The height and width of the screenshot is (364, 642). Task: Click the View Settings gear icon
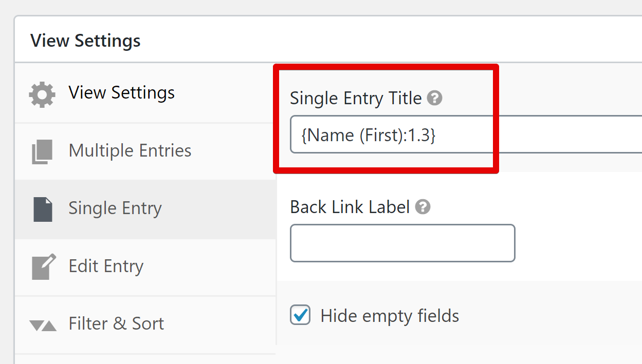click(x=42, y=93)
